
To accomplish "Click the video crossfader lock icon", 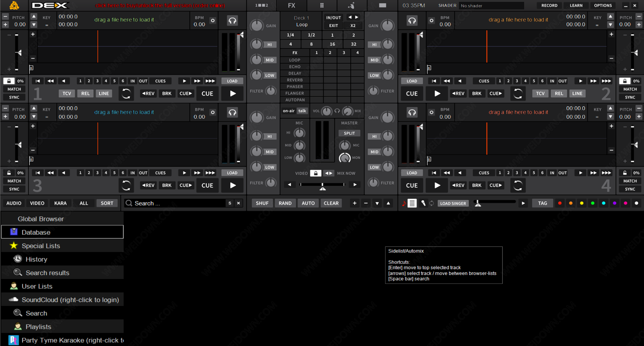I will pyautogui.click(x=316, y=173).
